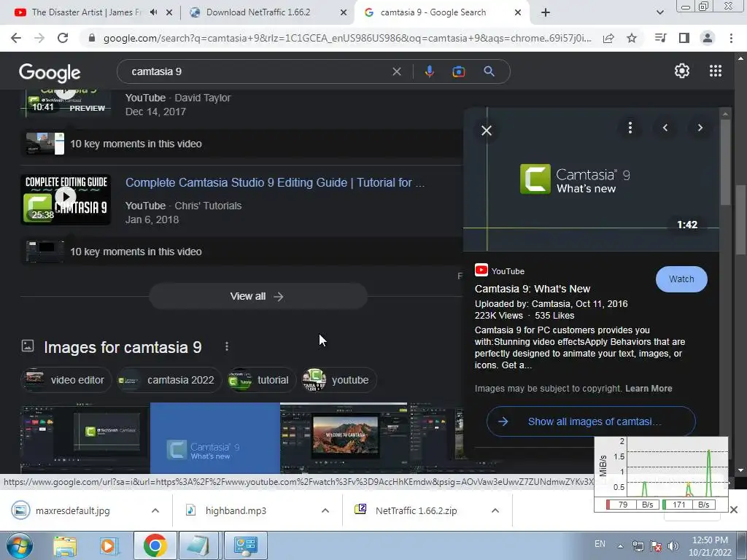The width and height of the screenshot is (747, 560).
Task: Filter images by youtube chip
Action: click(338, 380)
